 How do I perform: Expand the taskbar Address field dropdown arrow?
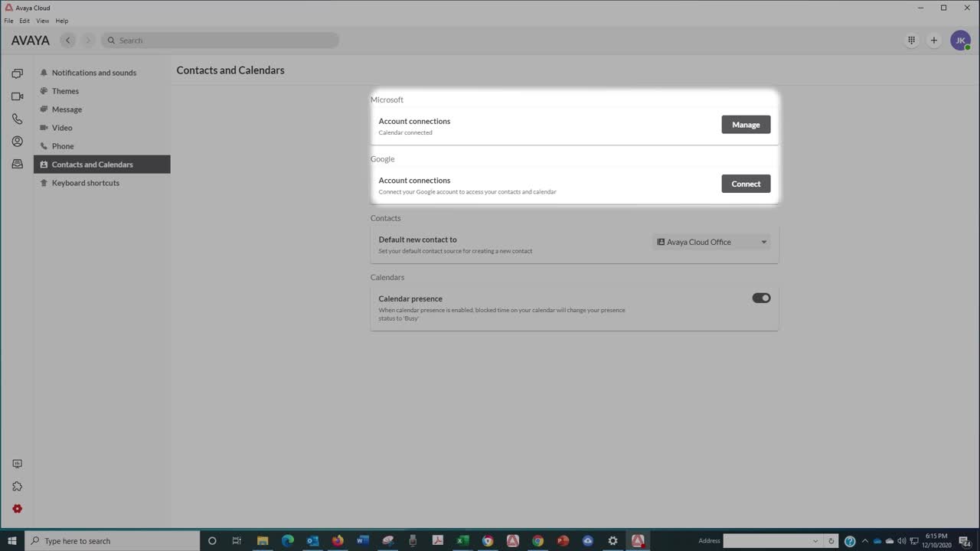point(815,541)
